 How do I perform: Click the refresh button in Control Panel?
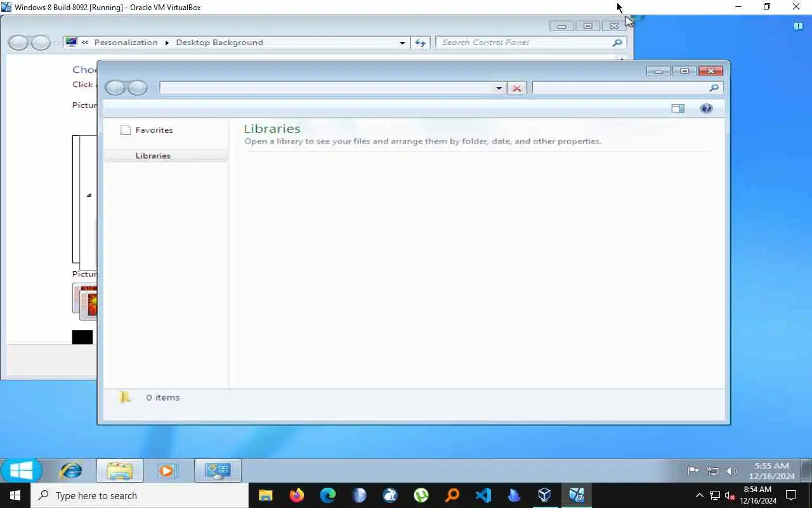click(420, 43)
